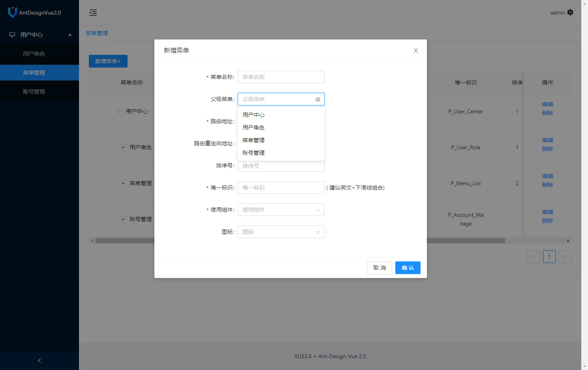Select pagination page 1
Image resolution: width=588 pixels, height=370 pixels.
click(x=549, y=257)
